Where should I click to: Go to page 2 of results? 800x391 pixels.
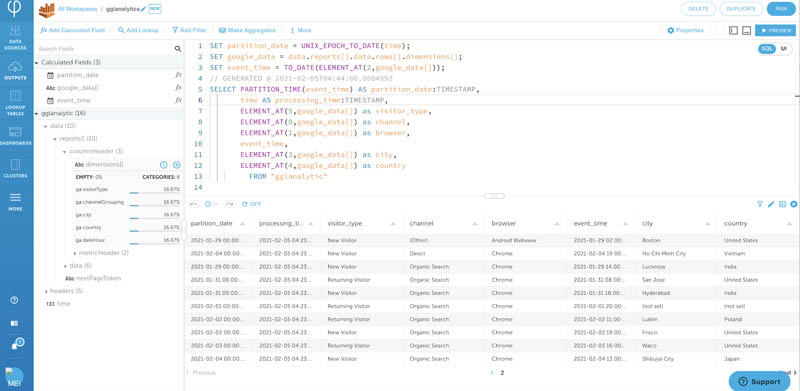(x=502, y=373)
